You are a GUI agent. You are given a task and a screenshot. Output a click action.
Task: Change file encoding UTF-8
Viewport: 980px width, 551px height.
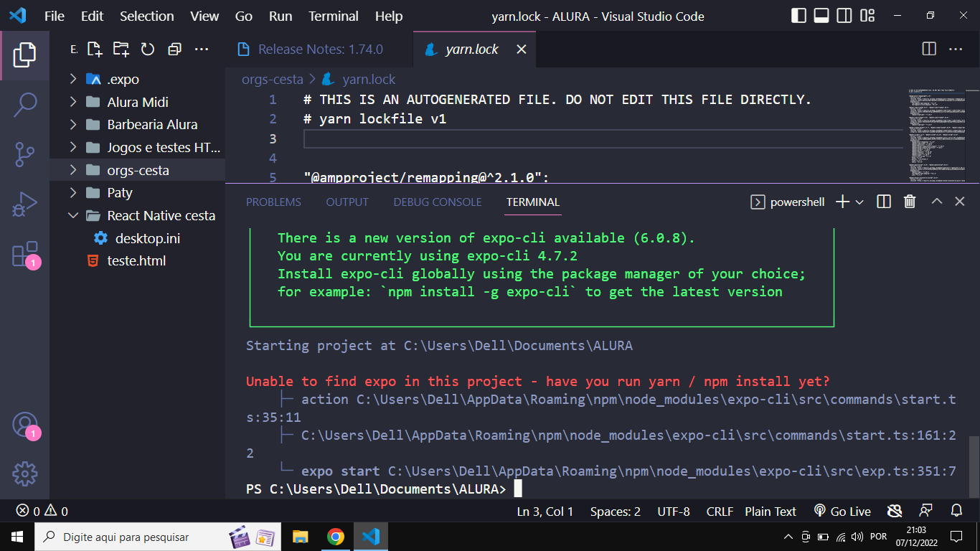pos(674,512)
